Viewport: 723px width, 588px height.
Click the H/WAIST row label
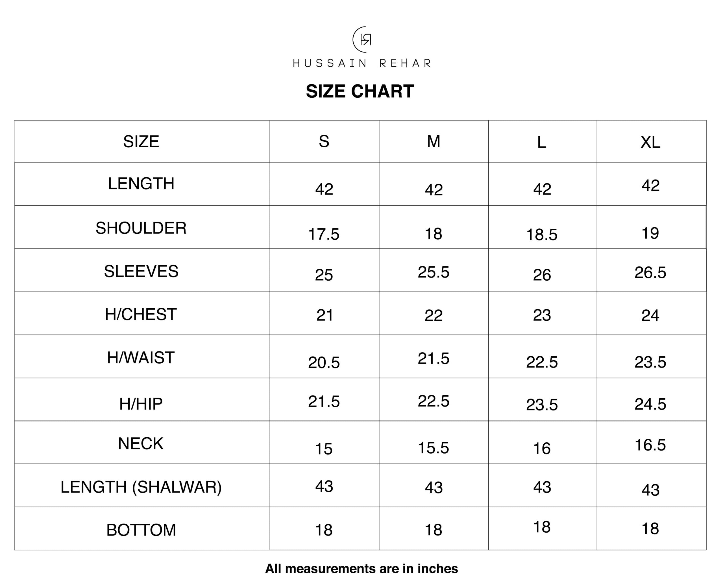click(x=141, y=358)
